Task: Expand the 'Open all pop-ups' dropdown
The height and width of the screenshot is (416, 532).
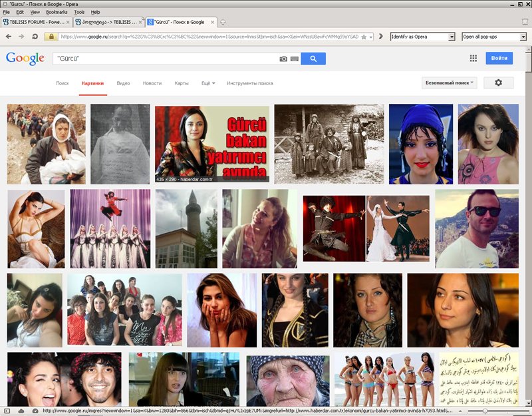Action: point(522,37)
